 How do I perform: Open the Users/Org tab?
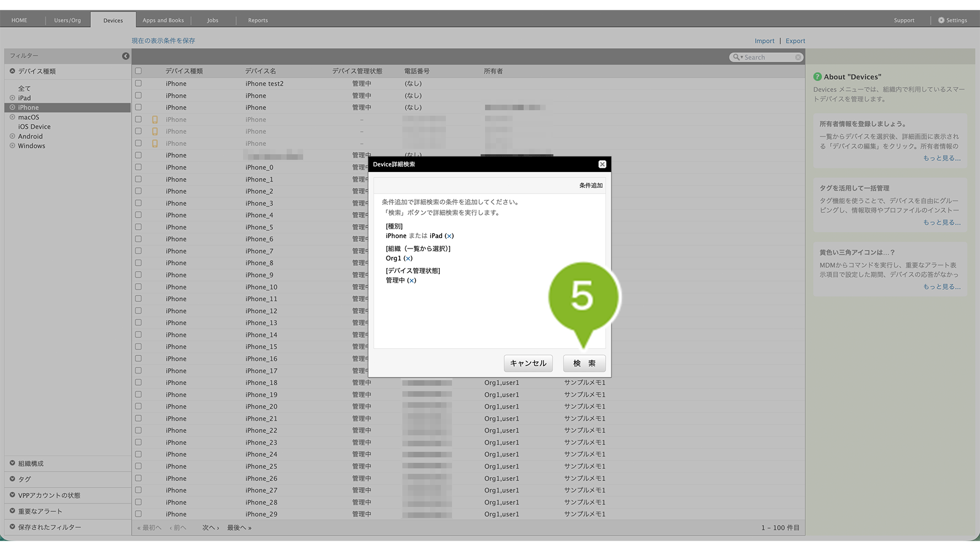click(x=67, y=20)
